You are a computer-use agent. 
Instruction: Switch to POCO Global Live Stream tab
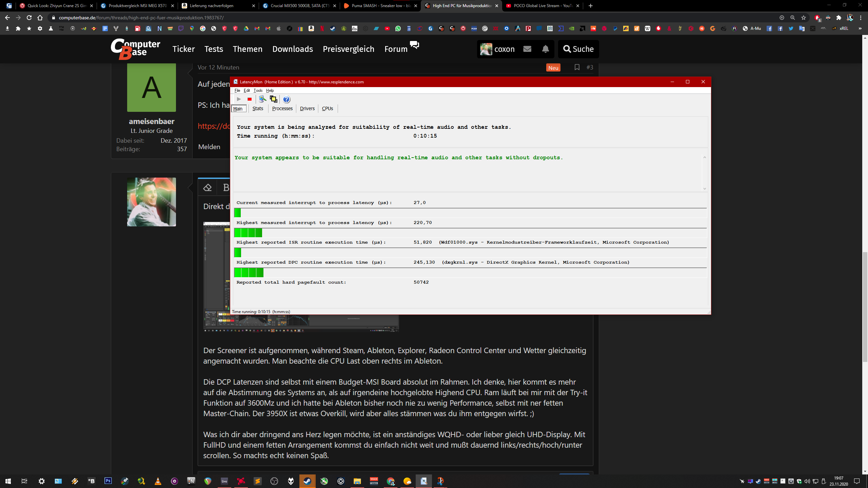(543, 6)
